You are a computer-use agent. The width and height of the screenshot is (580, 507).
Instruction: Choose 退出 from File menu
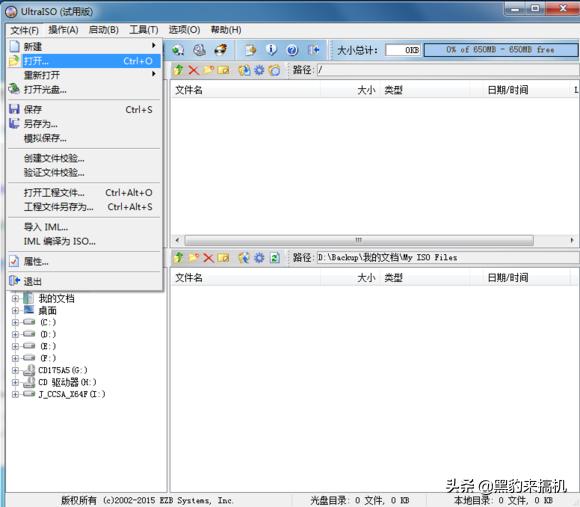coord(84,281)
